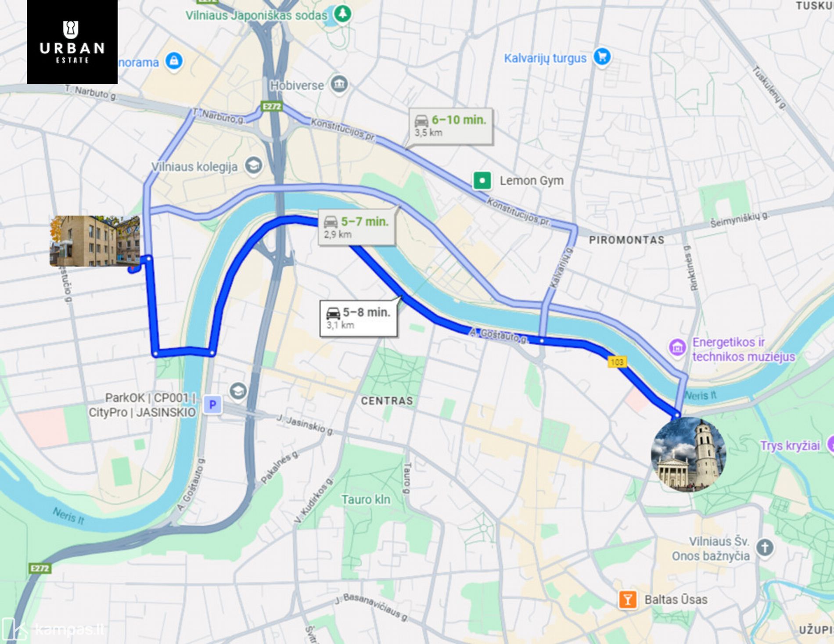Click the Baltas Ūsas cocktail bar icon
The image size is (834, 644).
(x=627, y=599)
